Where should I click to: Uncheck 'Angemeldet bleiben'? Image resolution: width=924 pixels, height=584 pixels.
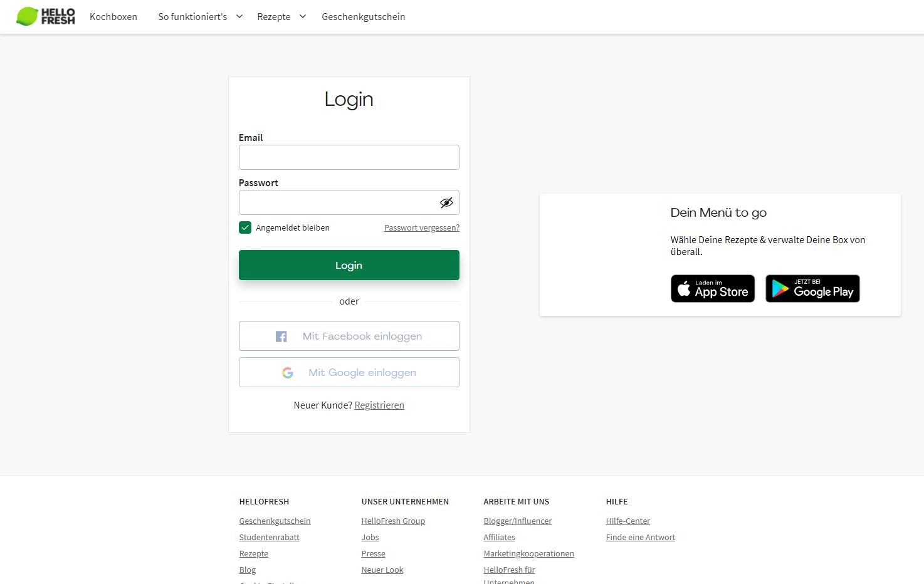coord(244,227)
